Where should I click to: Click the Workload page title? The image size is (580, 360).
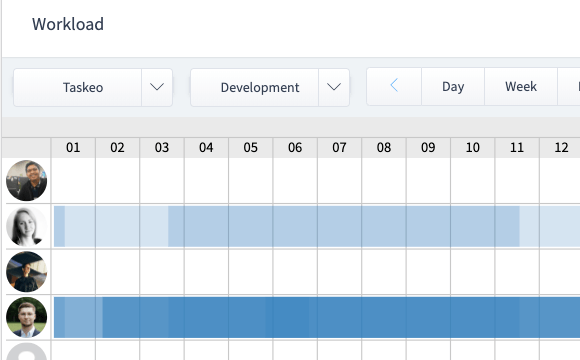coord(68,24)
